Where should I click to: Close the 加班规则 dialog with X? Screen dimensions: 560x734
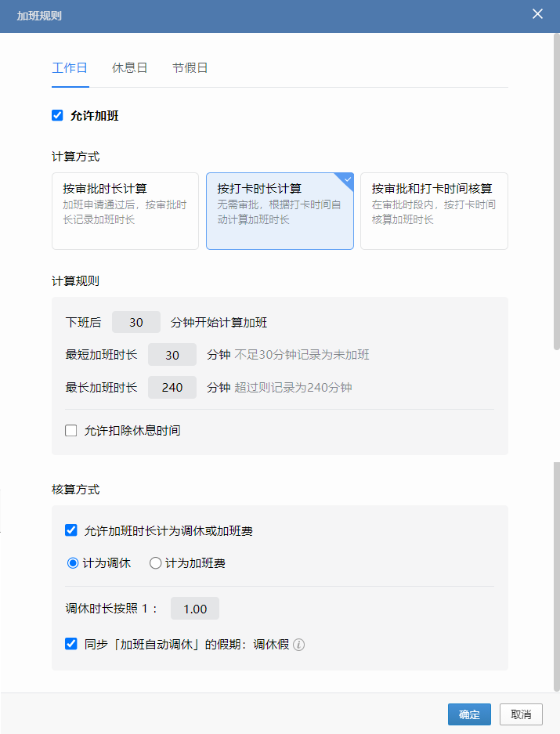(x=537, y=14)
